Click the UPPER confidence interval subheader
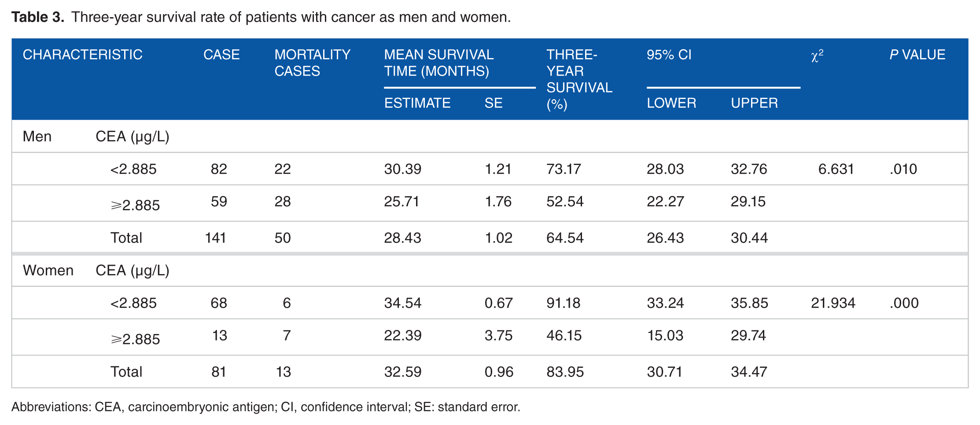Screen dimensions: 980x425 tap(754, 103)
